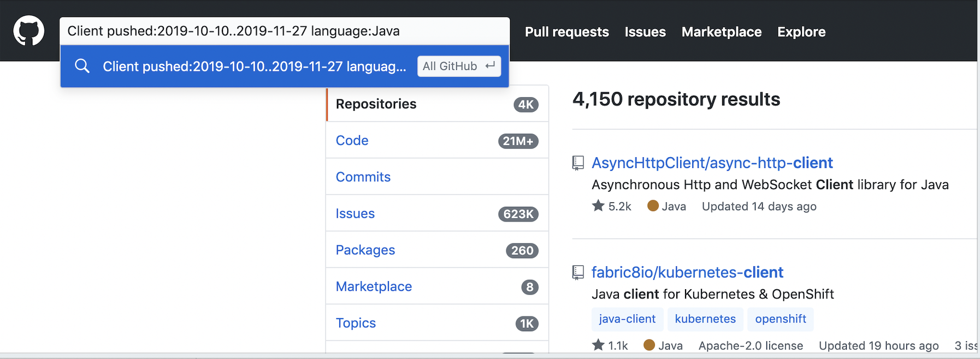Click Java language dot on kubernetes-client
The width and height of the screenshot is (980, 359).
[x=650, y=345]
